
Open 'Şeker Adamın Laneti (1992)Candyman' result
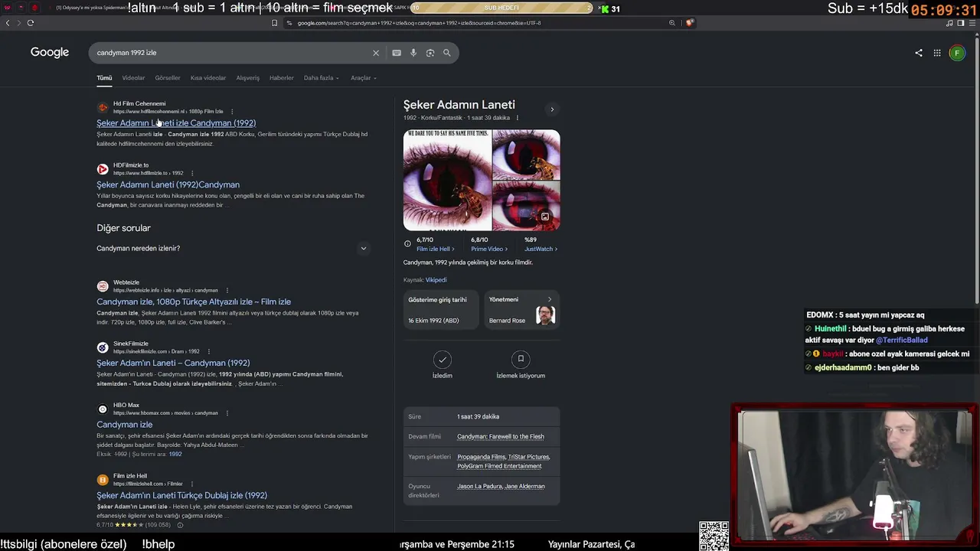[x=168, y=184]
